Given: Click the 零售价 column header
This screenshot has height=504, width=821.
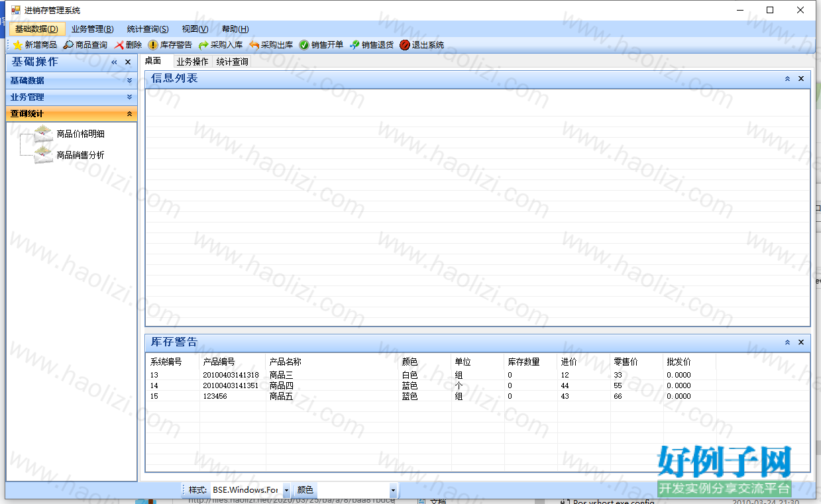Looking at the screenshot, I should [x=637, y=362].
